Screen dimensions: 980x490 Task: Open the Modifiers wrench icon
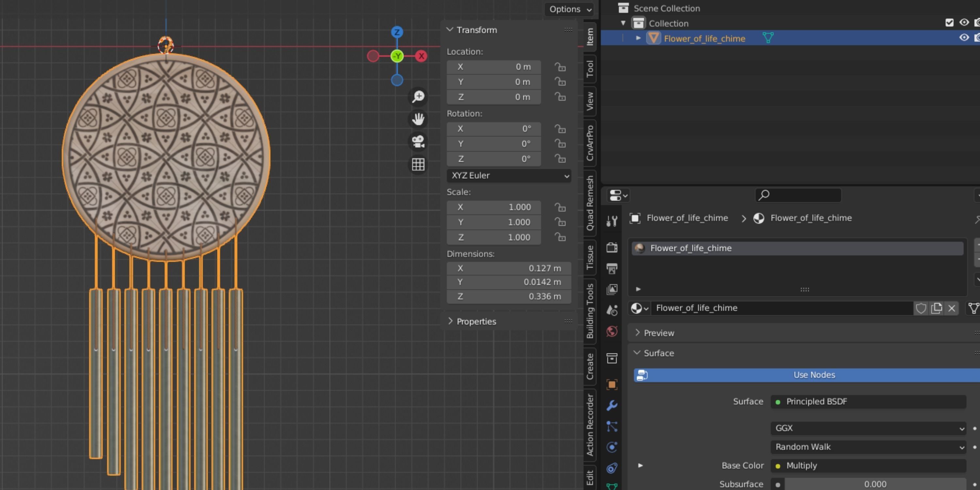pos(612,405)
